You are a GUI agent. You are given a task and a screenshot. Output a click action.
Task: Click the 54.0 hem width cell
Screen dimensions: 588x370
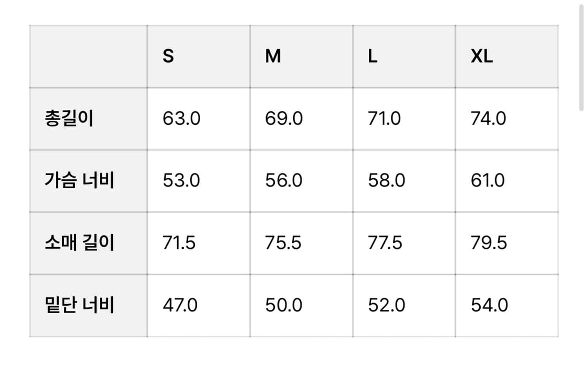click(x=489, y=305)
